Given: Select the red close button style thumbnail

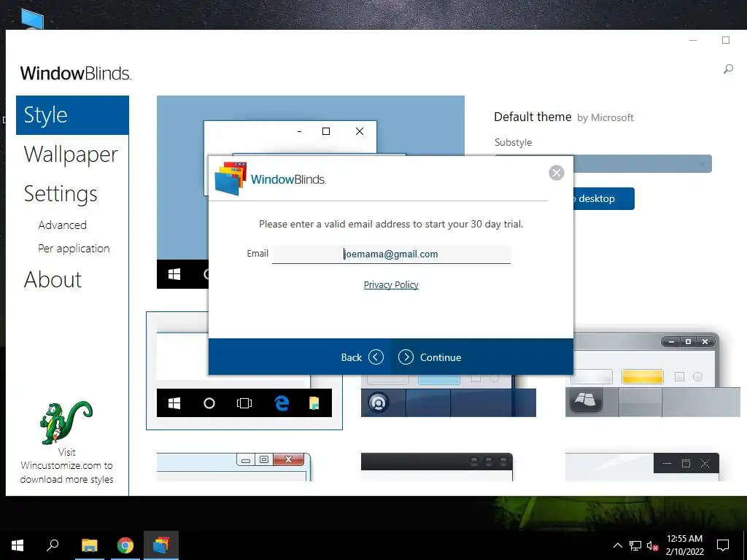Looking at the screenshot, I should click(x=234, y=467).
